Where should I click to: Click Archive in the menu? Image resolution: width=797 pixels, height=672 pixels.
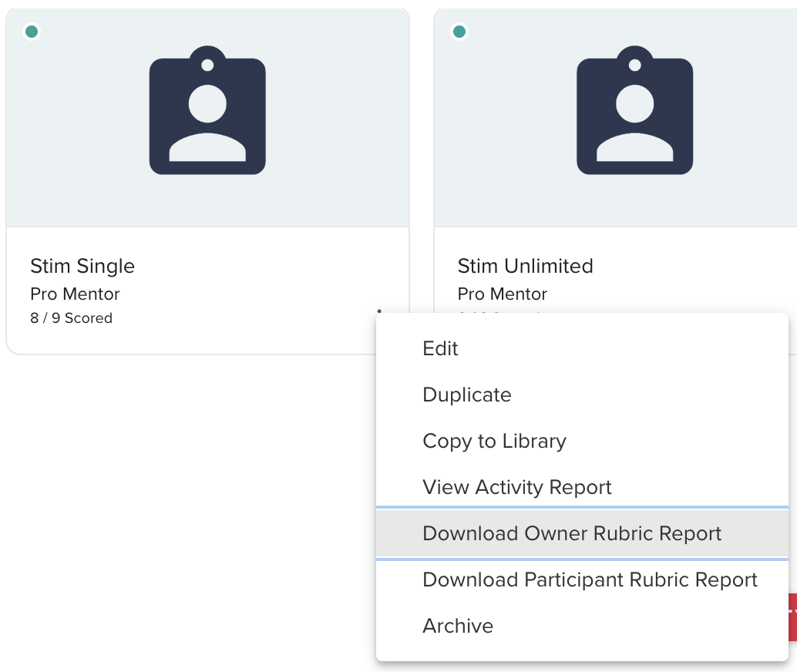[582, 627]
